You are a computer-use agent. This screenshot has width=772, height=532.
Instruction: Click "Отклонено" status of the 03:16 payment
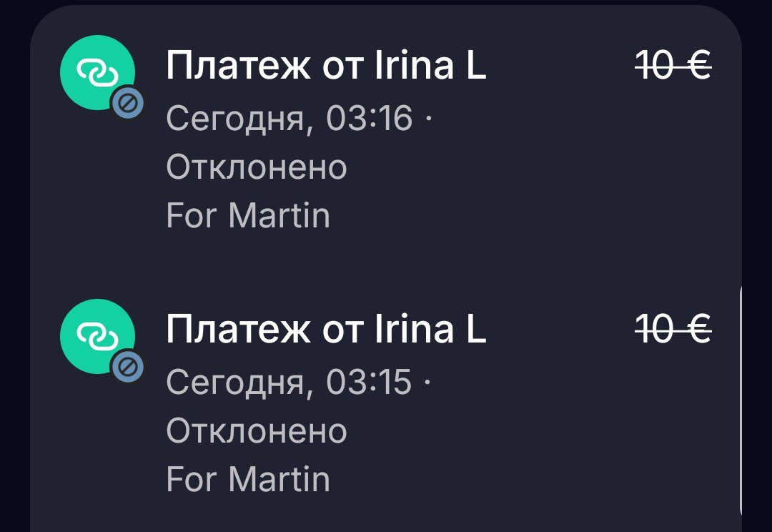[257, 167]
